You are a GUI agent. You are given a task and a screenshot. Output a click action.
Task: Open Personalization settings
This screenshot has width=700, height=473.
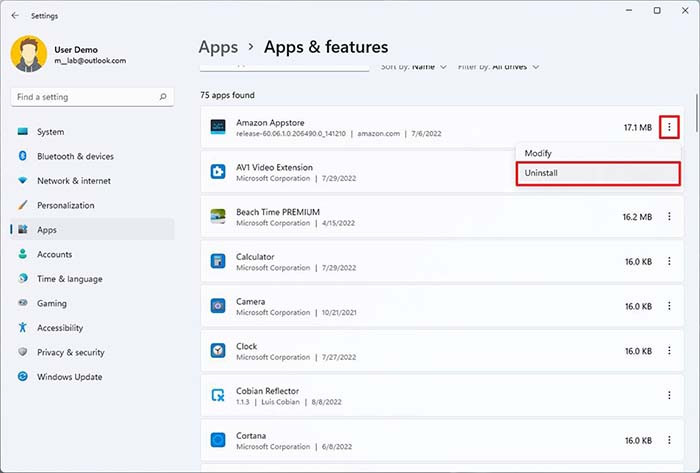click(92, 205)
